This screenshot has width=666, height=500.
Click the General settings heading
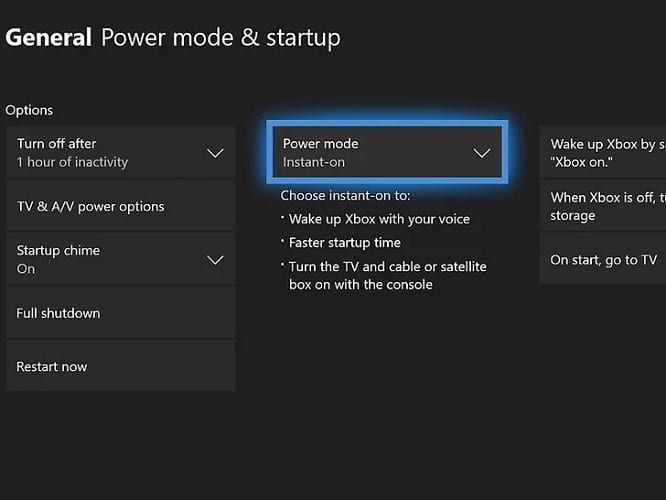coord(48,37)
